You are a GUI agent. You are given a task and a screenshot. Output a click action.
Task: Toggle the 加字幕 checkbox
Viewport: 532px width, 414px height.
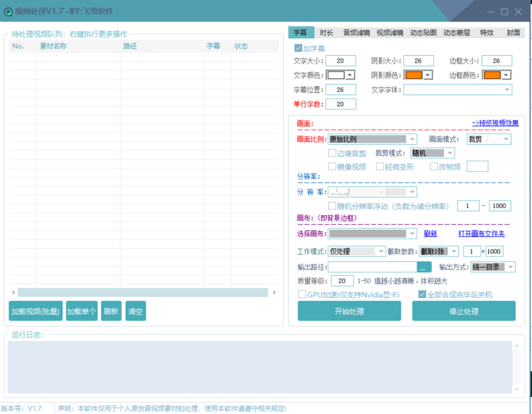tap(298, 48)
